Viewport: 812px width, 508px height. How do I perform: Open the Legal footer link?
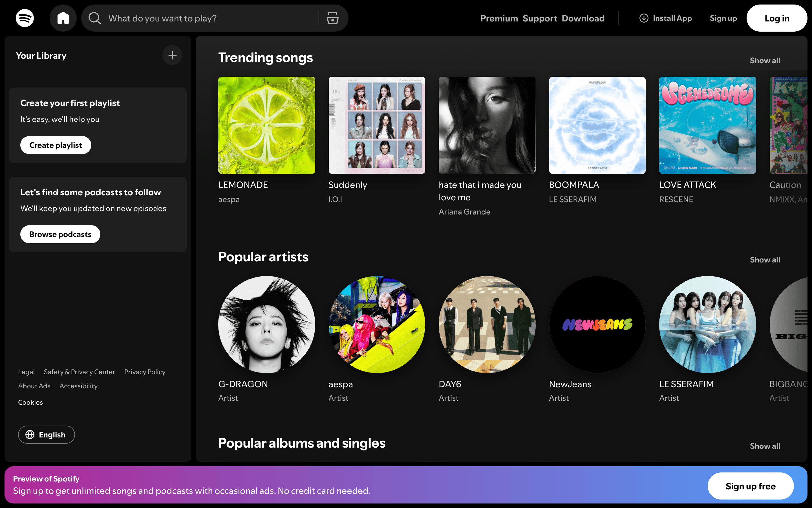pyautogui.click(x=26, y=372)
